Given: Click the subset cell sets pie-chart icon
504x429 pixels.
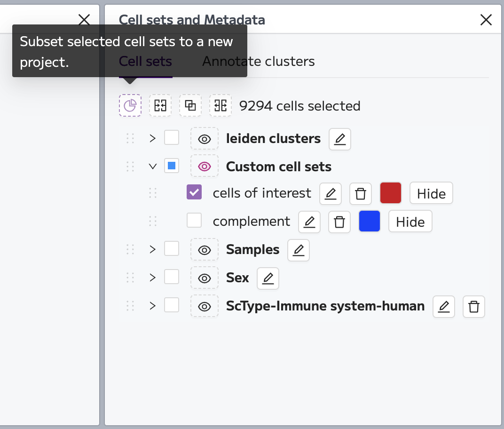Looking at the screenshot, I should coord(130,105).
